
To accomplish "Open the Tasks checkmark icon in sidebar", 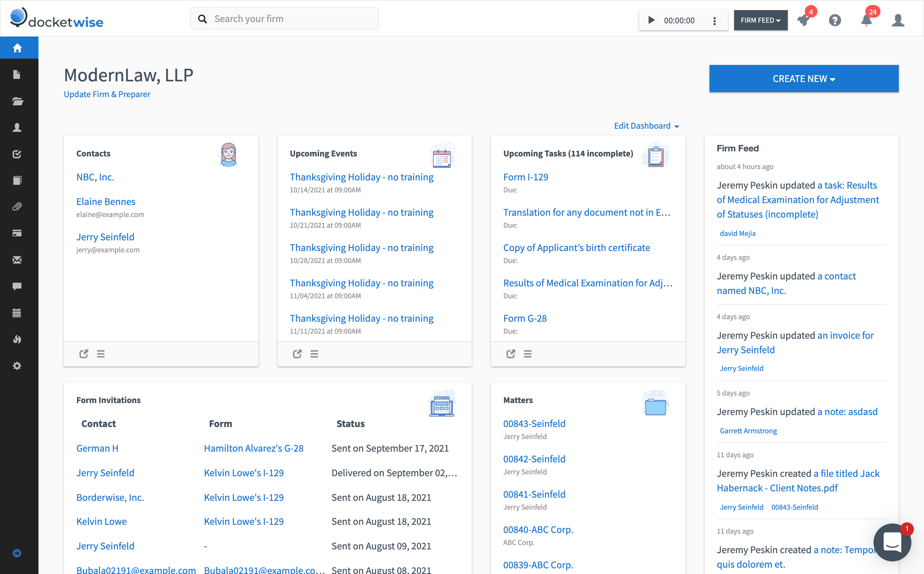I will [x=17, y=154].
